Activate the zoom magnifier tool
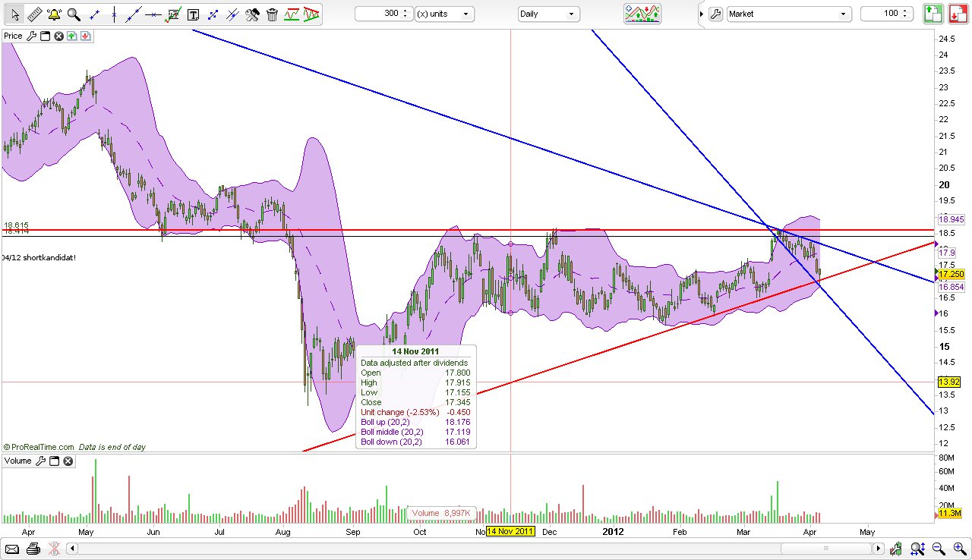This screenshot has width=972, height=560. 73,13
